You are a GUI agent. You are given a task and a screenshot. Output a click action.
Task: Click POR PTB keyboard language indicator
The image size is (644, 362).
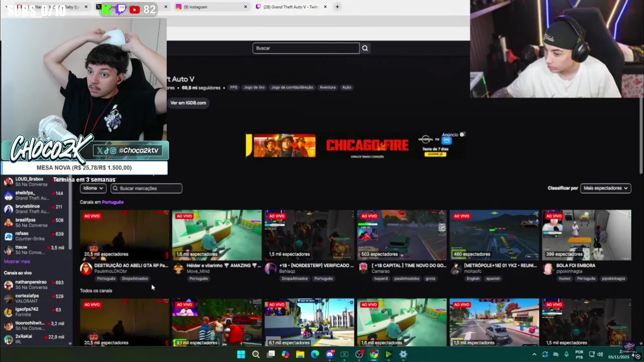[x=579, y=354]
